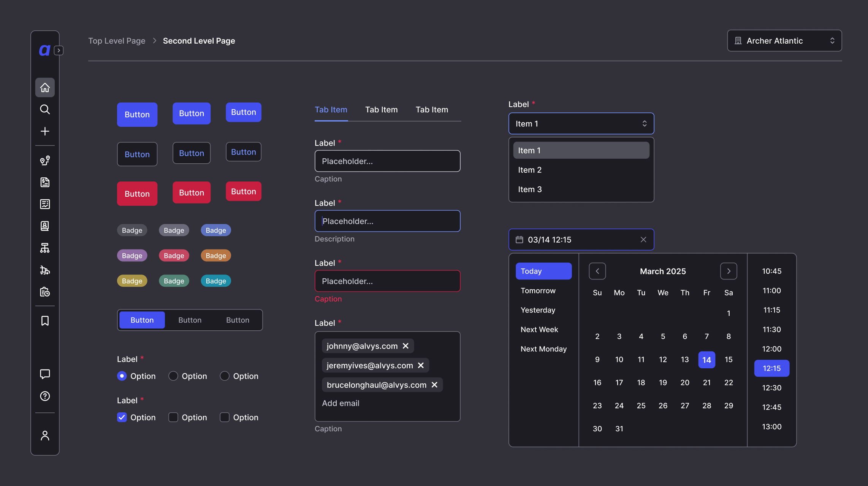Select March 14 in the calendar
Screen dimensions: 868x486
(x=706, y=360)
